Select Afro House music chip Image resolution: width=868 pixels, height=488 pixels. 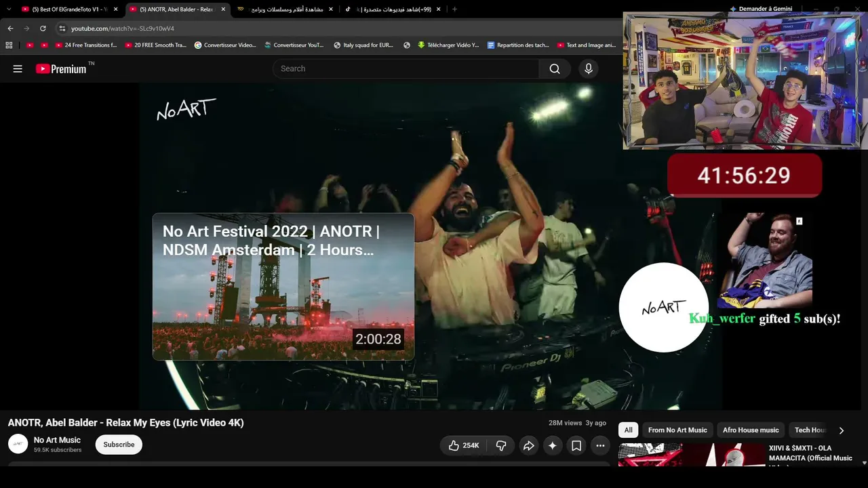point(751,430)
